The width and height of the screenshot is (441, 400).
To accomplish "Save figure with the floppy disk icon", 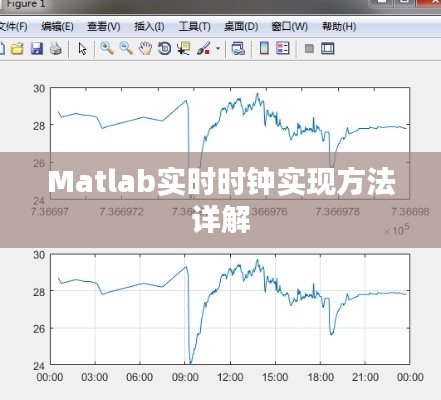I will coord(37,49).
